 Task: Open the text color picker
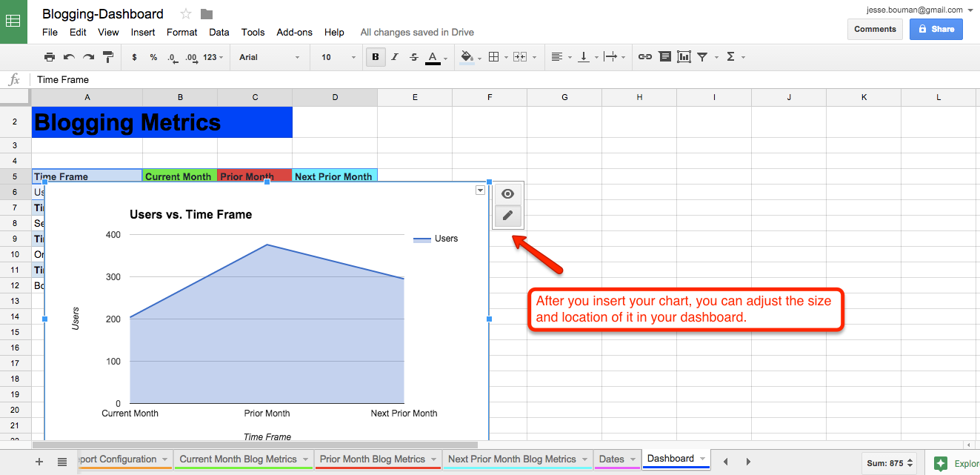(433, 56)
